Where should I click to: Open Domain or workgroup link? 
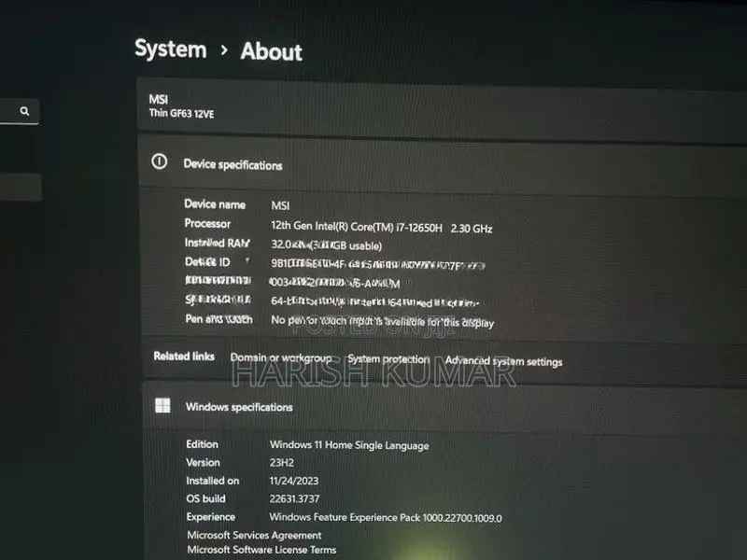point(281,357)
